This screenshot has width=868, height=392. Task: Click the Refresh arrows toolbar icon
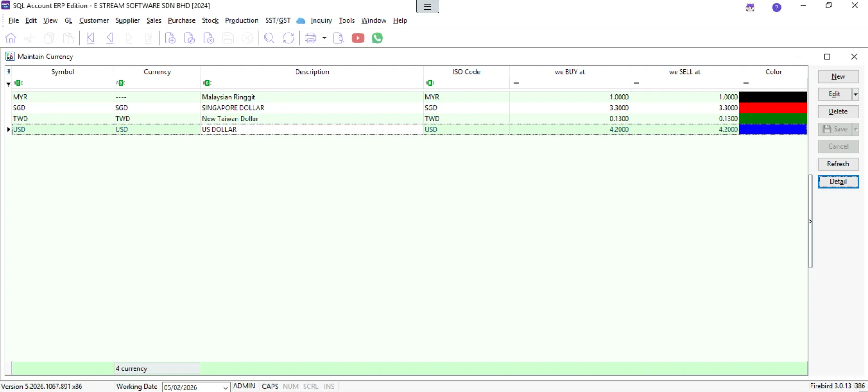pyautogui.click(x=288, y=38)
